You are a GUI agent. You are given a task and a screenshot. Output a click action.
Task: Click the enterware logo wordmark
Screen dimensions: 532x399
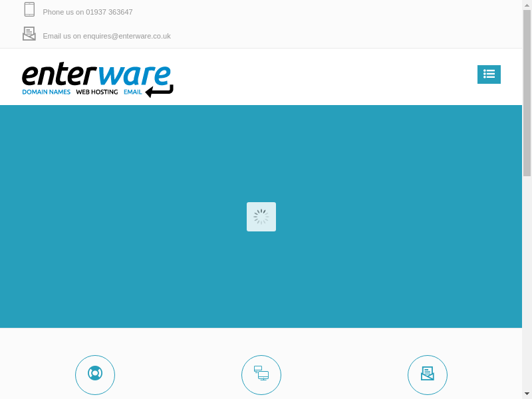coord(96,74)
